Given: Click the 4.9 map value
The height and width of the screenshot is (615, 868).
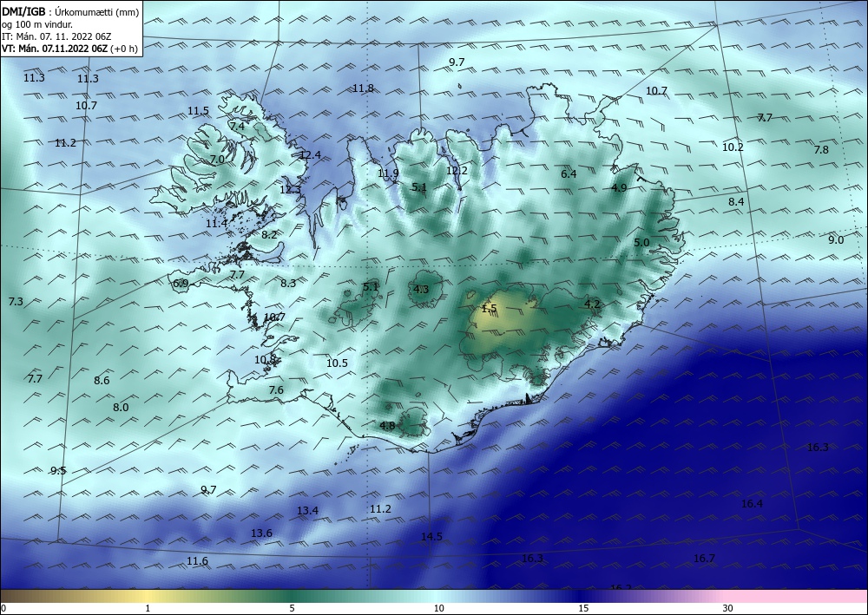Looking at the screenshot, I should point(619,187).
